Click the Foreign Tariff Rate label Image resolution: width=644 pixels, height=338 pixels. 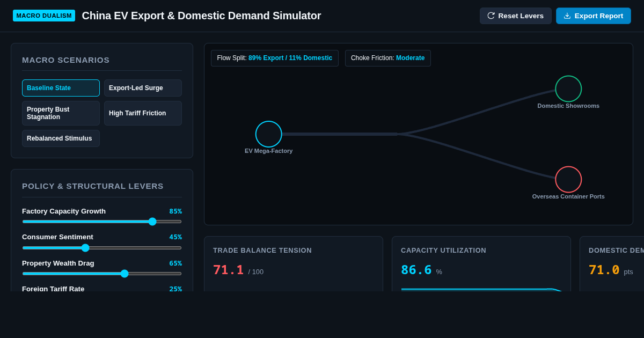tap(53, 289)
